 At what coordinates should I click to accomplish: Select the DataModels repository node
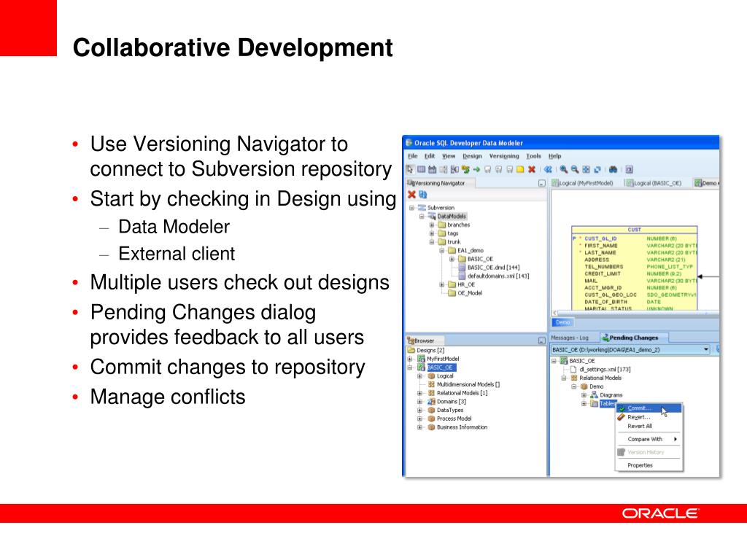point(452,216)
